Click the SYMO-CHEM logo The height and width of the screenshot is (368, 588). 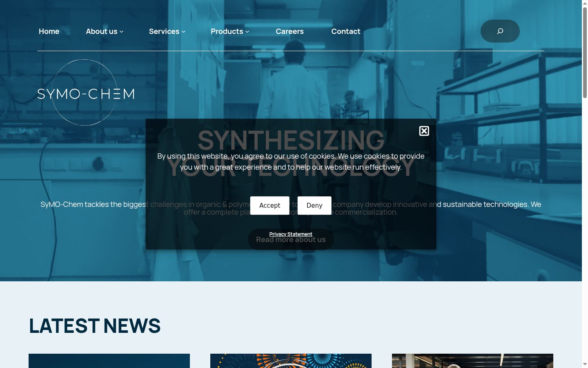pyautogui.click(x=86, y=93)
